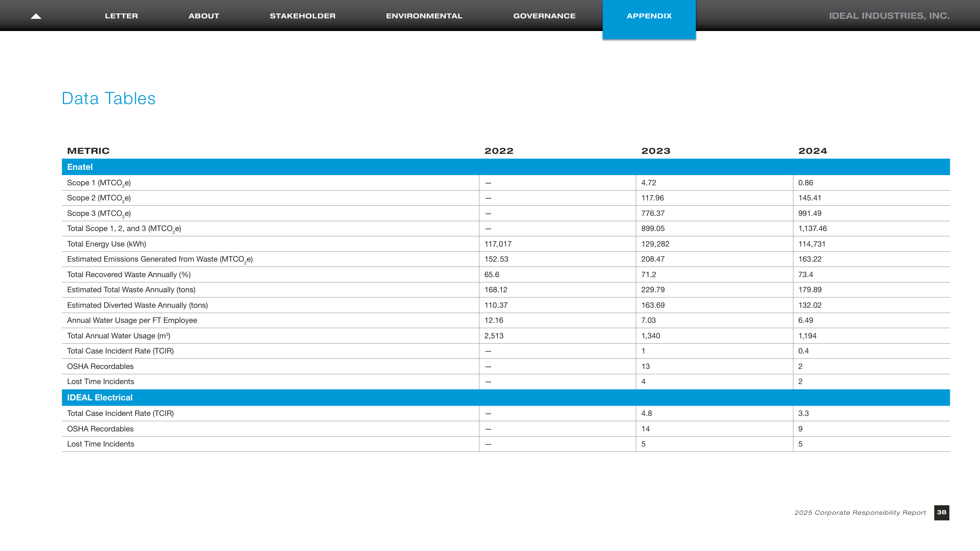
Task: Click diverted waste value 132.02
Action: [810, 305]
